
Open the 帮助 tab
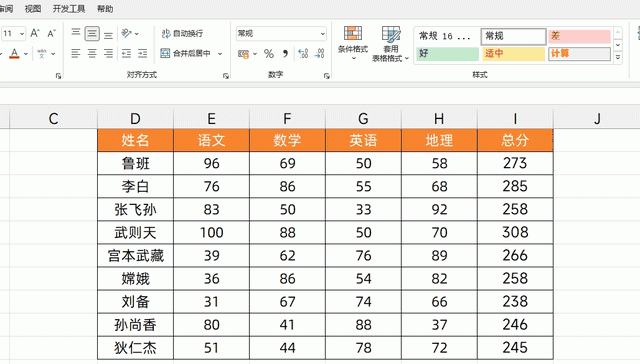pos(105,9)
